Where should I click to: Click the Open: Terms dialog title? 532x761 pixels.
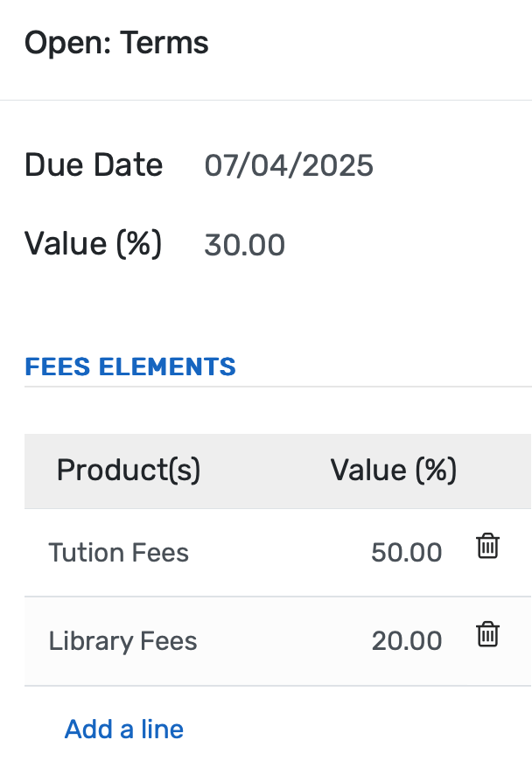[x=116, y=42]
